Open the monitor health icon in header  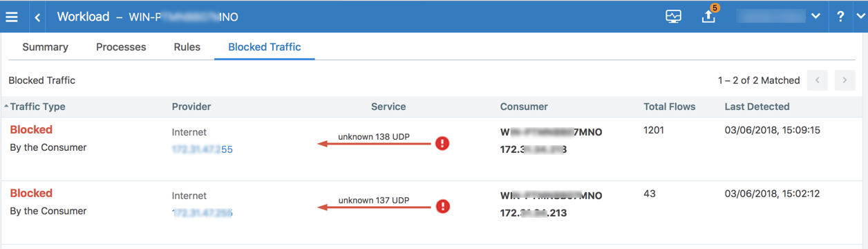tap(673, 17)
